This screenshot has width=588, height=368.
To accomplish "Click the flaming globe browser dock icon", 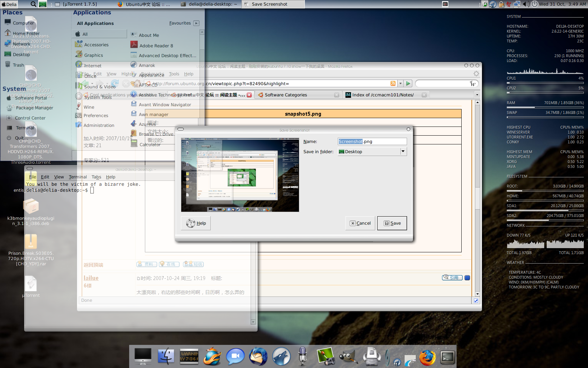I will click(x=212, y=356).
